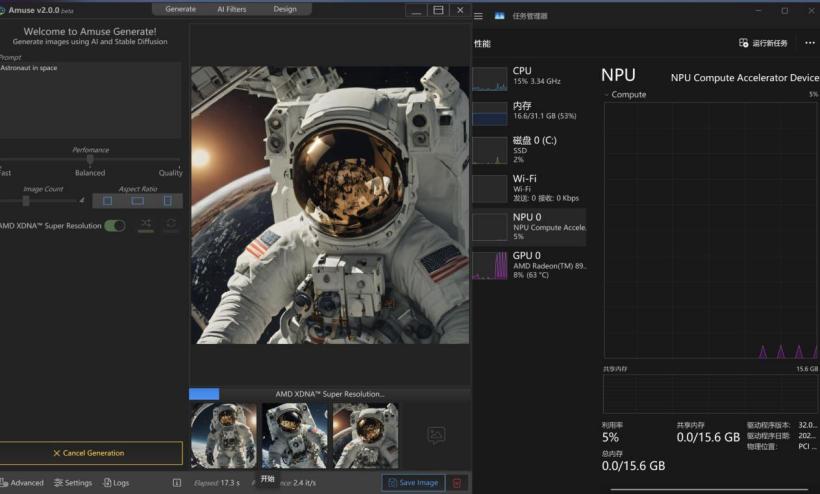Image resolution: width=820 pixels, height=494 pixels.
Task: Click the 'Astronaut in space' prompt field
Action: click(90, 100)
